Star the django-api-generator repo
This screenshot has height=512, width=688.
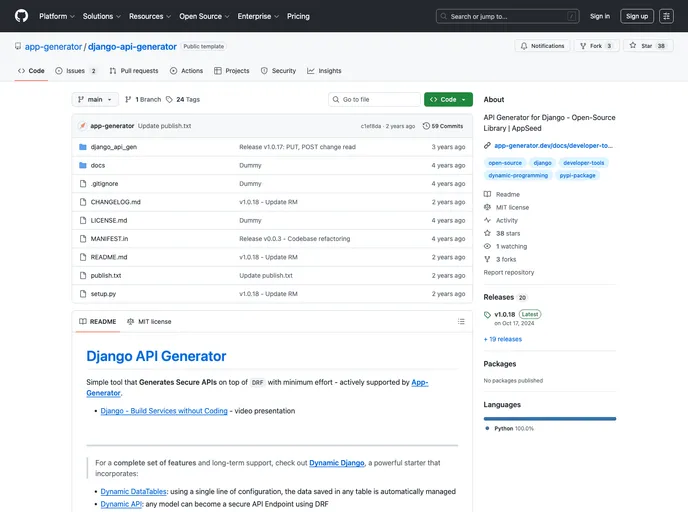click(x=648, y=46)
